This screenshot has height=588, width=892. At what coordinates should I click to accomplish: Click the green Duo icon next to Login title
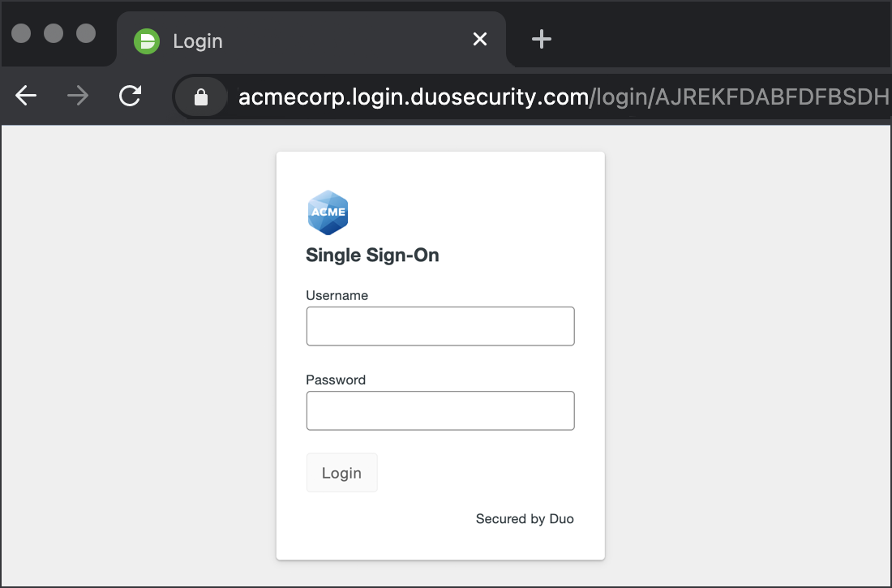(x=146, y=40)
